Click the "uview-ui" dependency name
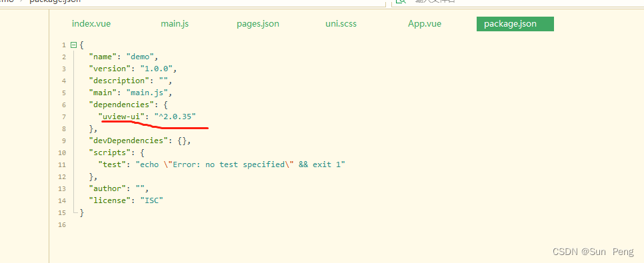Viewport: 644px width, 263px height. 121,117
